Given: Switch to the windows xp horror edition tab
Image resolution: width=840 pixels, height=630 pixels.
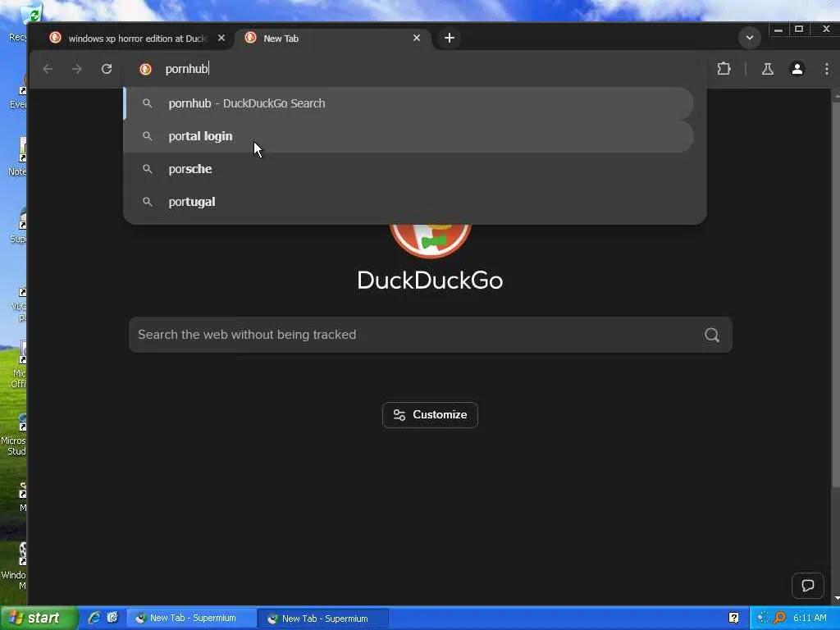Looking at the screenshot, I should tap(137, 39).
